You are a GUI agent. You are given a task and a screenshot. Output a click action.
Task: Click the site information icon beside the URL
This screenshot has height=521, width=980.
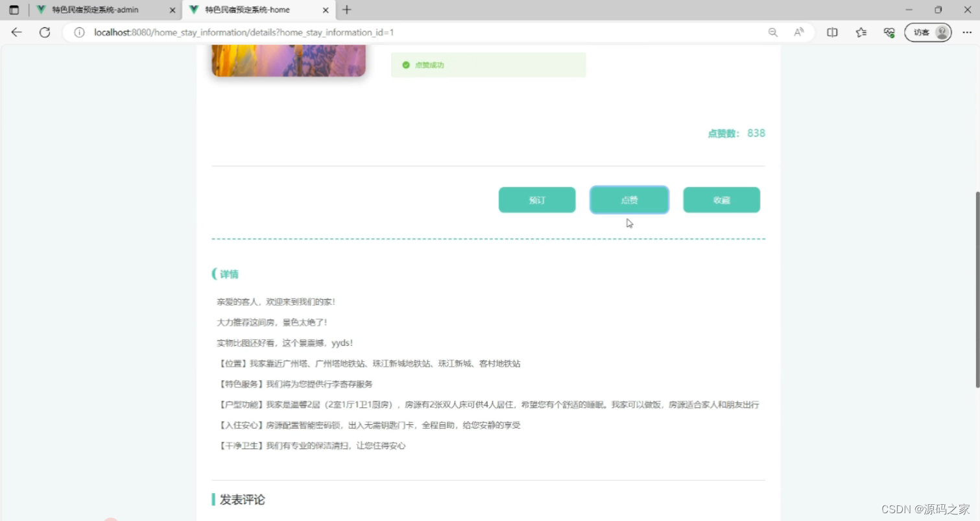point(78,32)
